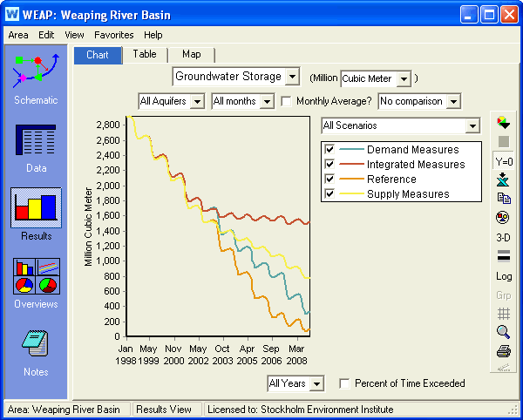523x420 pixels.
Task: Click the Demand Measures teal line swatch
Action: pyautogui.click(x=351, y=149)
